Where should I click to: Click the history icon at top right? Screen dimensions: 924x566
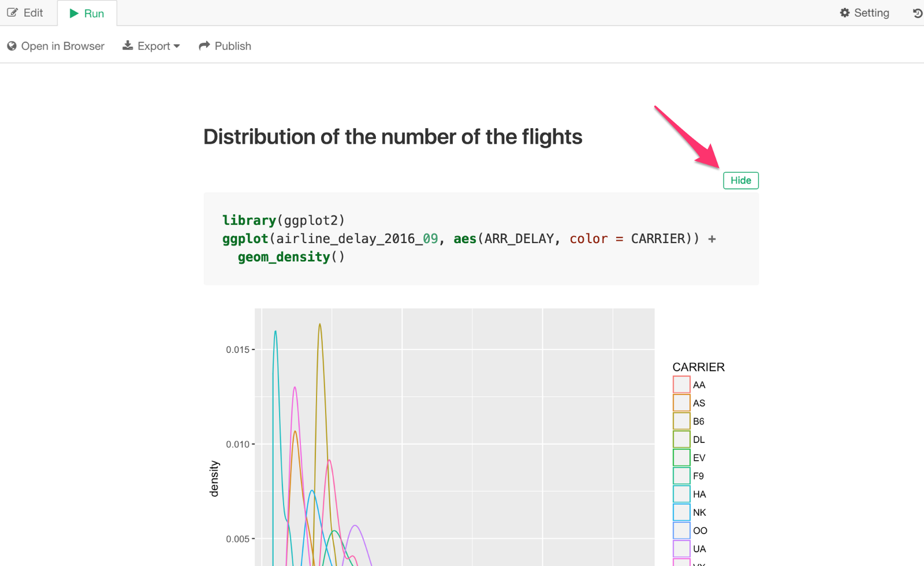tap(917, 13)
